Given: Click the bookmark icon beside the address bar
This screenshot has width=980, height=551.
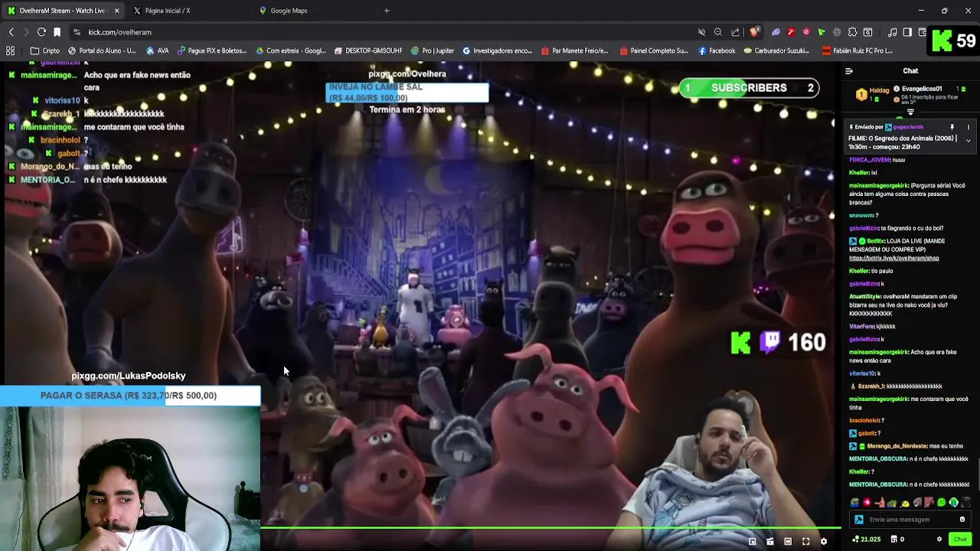Looking at the screenshot, I should click(x=57, y=32).
